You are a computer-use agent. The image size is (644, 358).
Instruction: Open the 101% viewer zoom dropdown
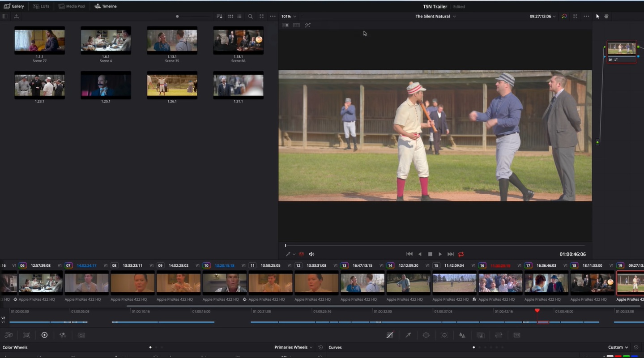pos(289,16)
